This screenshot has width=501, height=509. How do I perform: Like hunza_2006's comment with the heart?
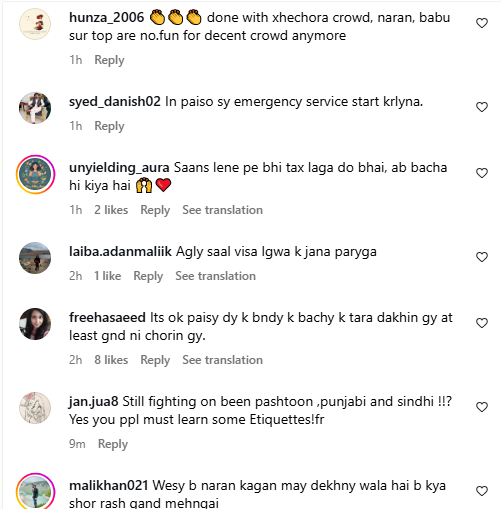click(482, 23)
